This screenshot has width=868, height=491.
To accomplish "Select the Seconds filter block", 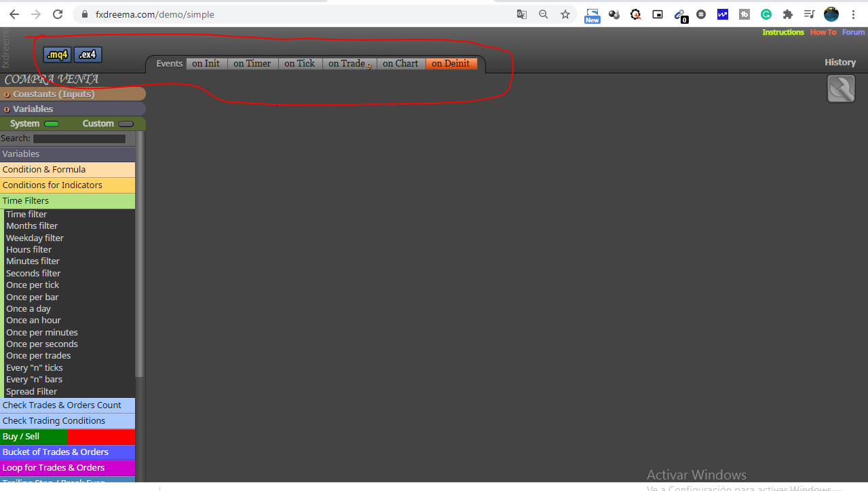I will (33, 273).
